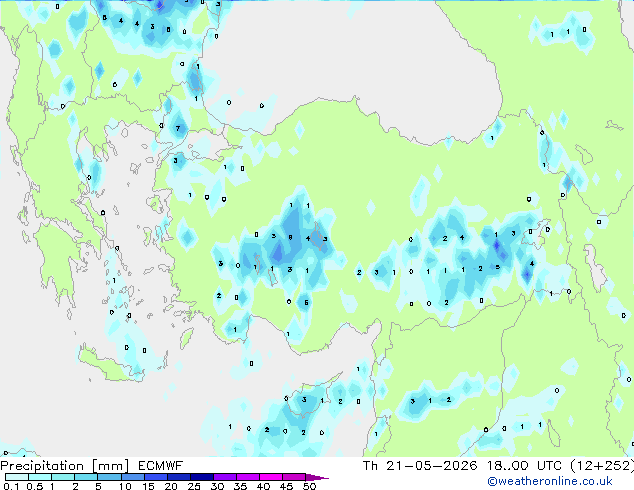This screenshot has height=490, width=634.
Task: Click the '35' legend scale value
Action: click(240, 486)
